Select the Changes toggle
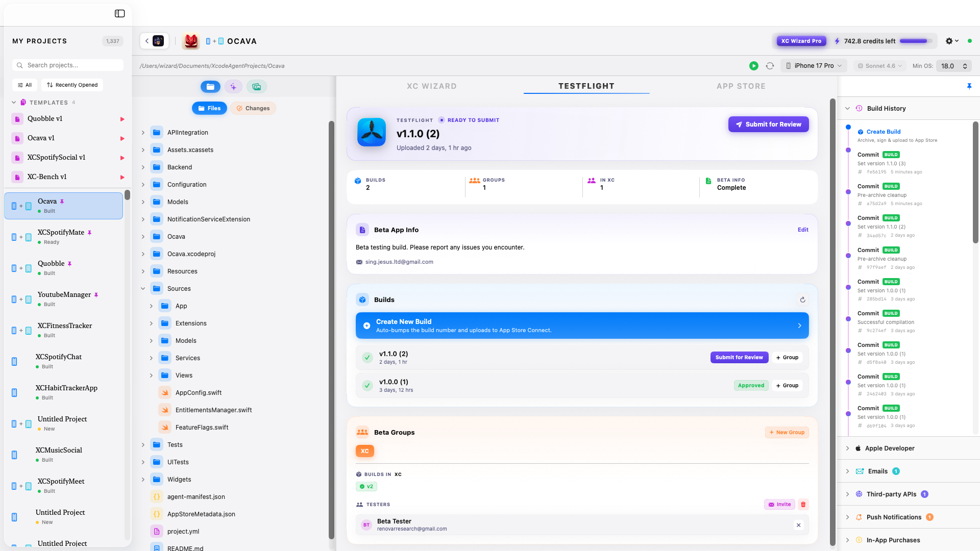 point(253,108)
